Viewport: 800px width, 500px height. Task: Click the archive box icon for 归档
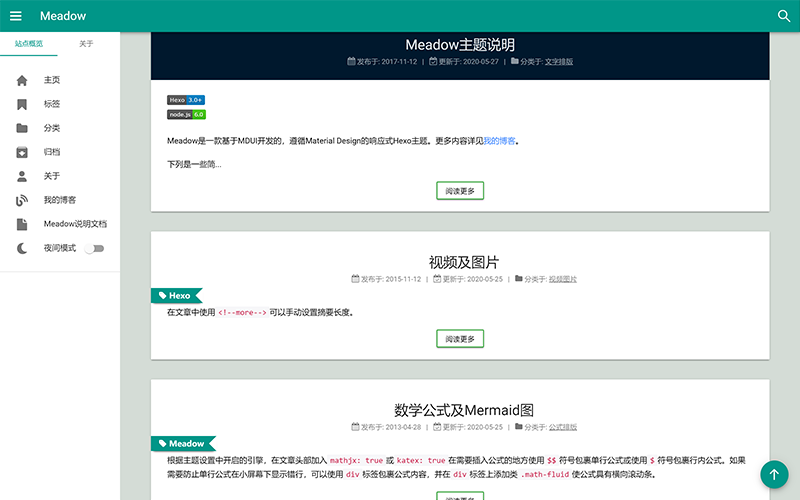click(22, 152)
